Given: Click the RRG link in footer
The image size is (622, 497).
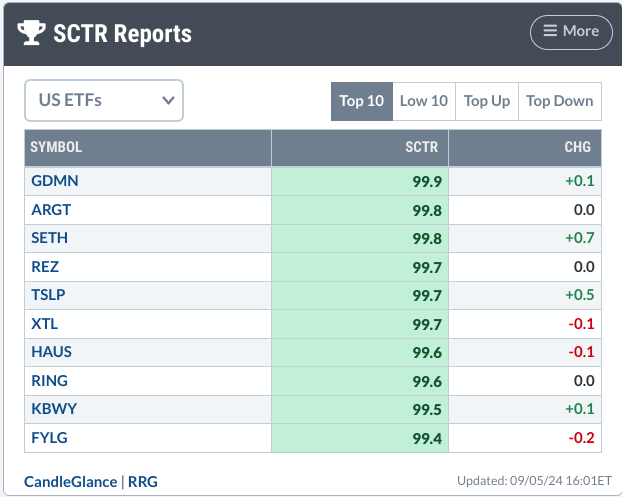Looking at the screenshot, I should tap(144, 481).
